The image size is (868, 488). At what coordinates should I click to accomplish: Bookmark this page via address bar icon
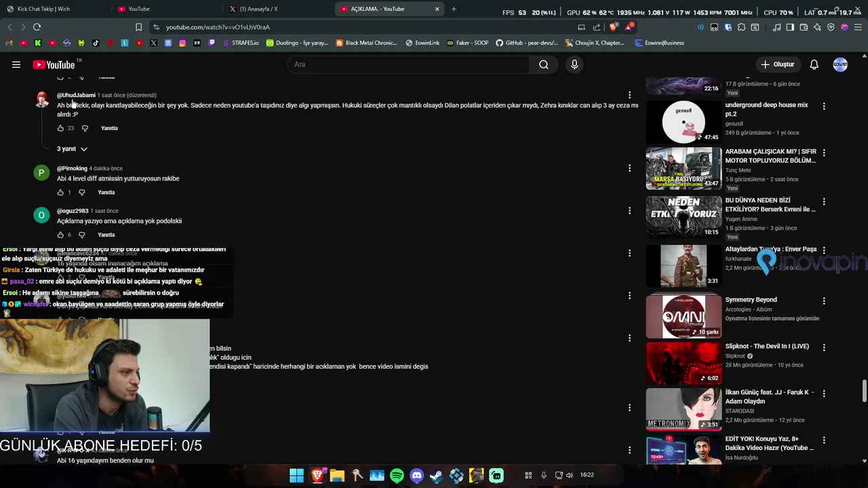coord(138,27)
